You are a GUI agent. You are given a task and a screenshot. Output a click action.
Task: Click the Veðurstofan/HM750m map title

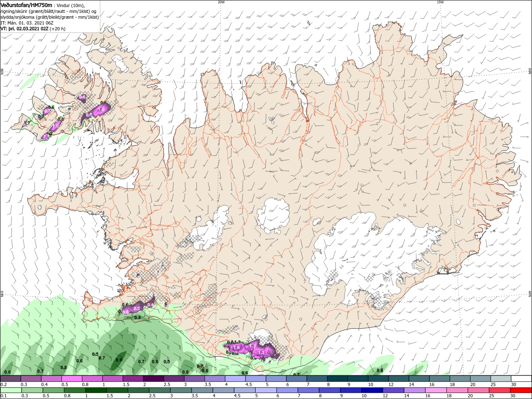point(26,5)
